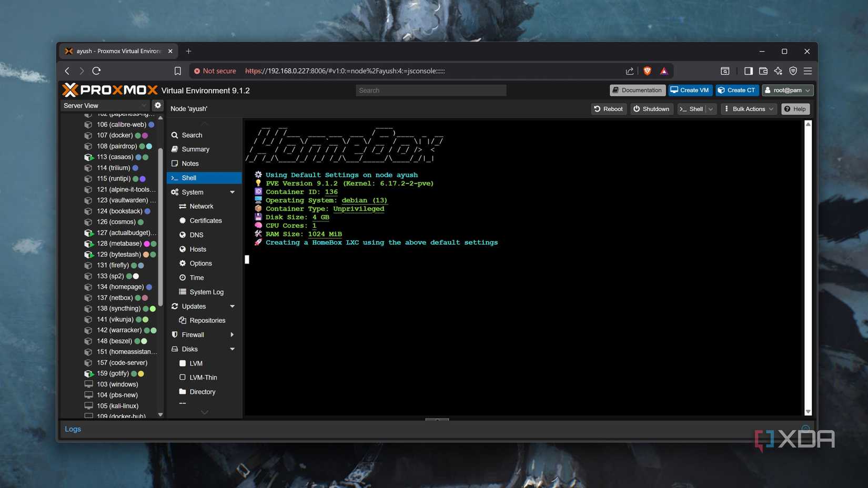This screenshot has height=488, width=868.
Task: Expand the Firewall section arrow
Action: tap(232, 335)
